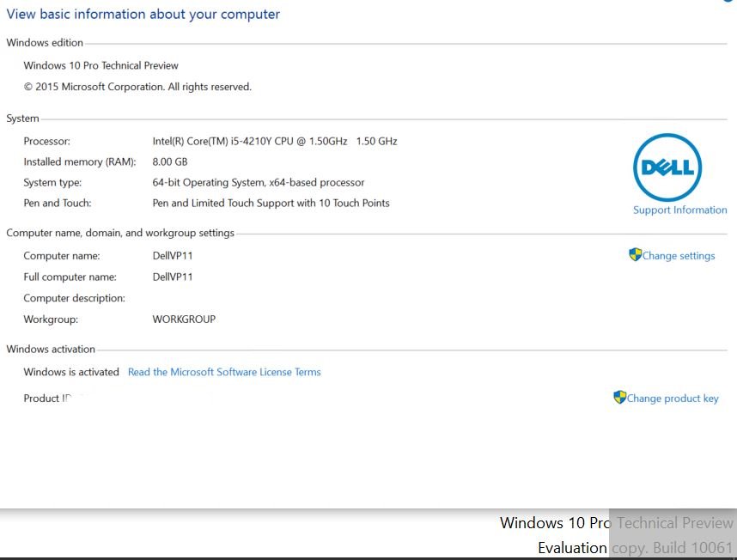Click the 2015 Microsoft Corporation copyright line

pos(137,87)
